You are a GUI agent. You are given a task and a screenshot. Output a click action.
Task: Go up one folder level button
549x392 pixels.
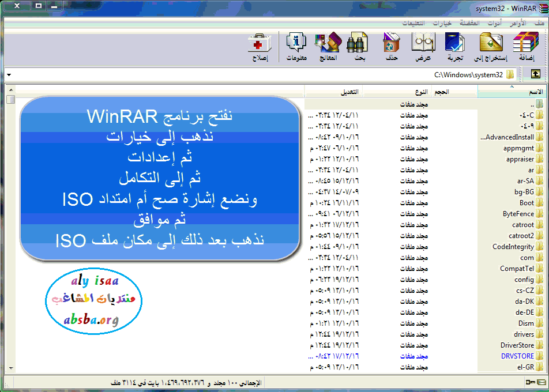pos(535,74)
